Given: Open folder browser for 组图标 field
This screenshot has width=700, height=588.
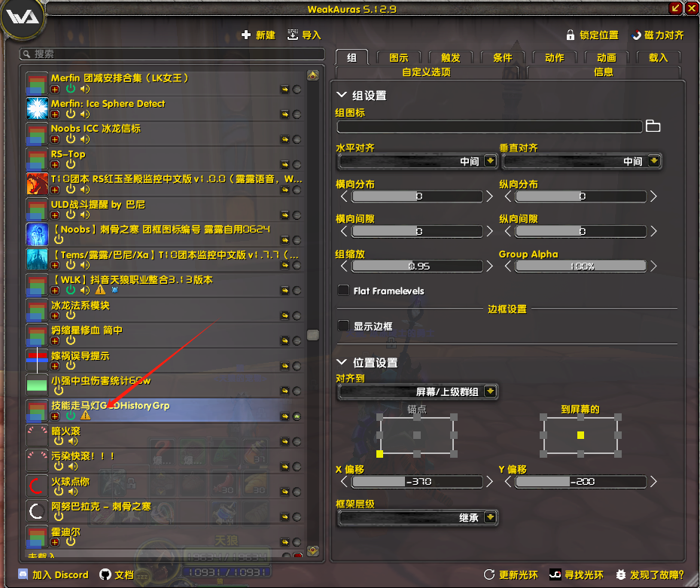Looking at the screenshot, I should click(653, 126).
